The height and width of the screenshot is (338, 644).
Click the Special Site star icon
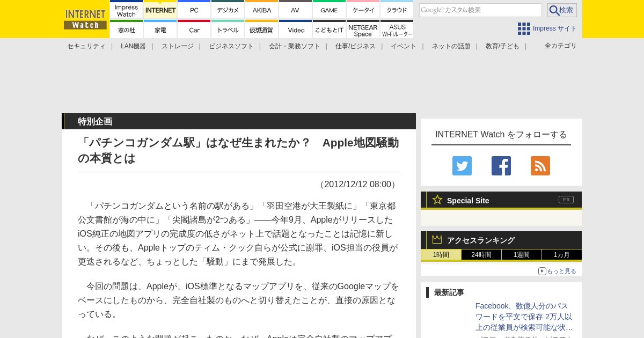point(437,200)
